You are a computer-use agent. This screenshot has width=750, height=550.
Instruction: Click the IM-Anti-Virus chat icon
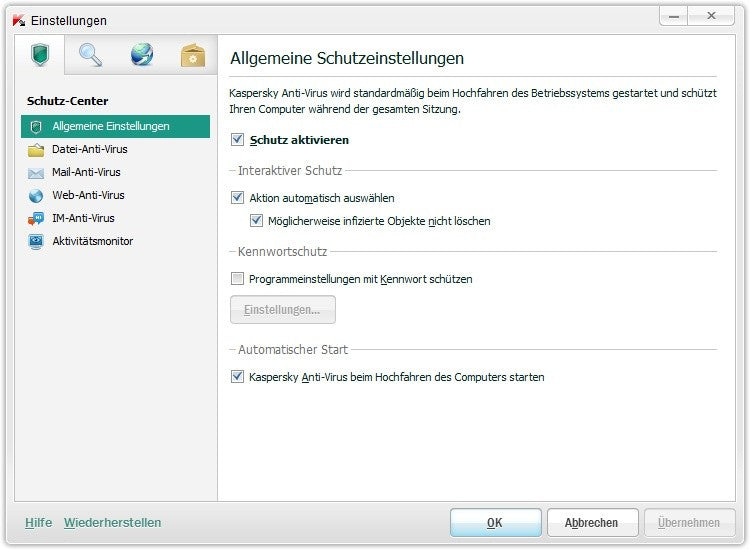pos(36,219)
